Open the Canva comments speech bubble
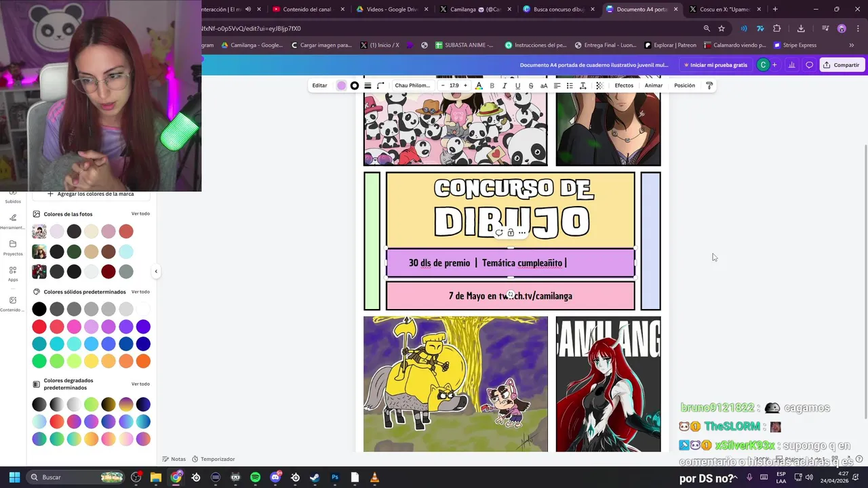 809,65
